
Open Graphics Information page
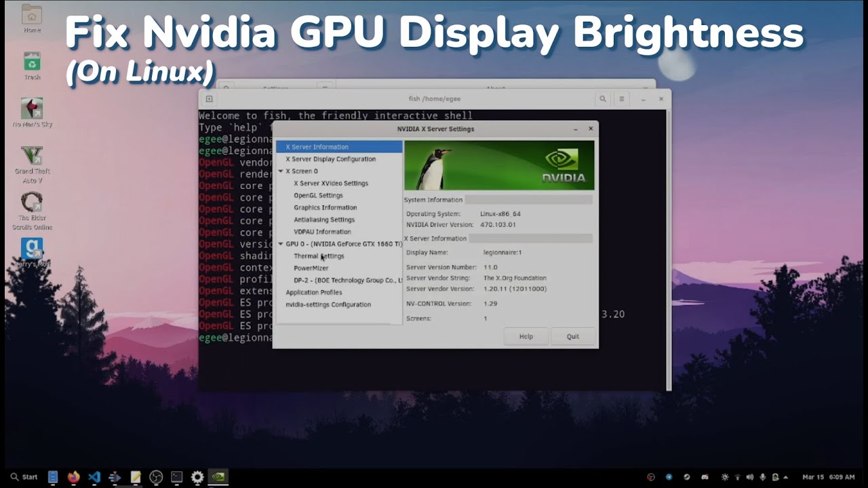(325, 207)
